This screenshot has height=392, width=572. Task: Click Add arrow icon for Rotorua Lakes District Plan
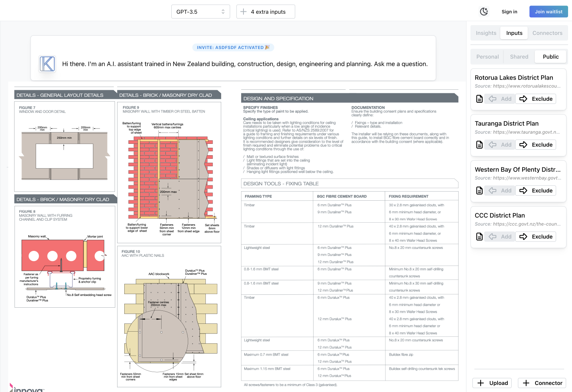492,99
